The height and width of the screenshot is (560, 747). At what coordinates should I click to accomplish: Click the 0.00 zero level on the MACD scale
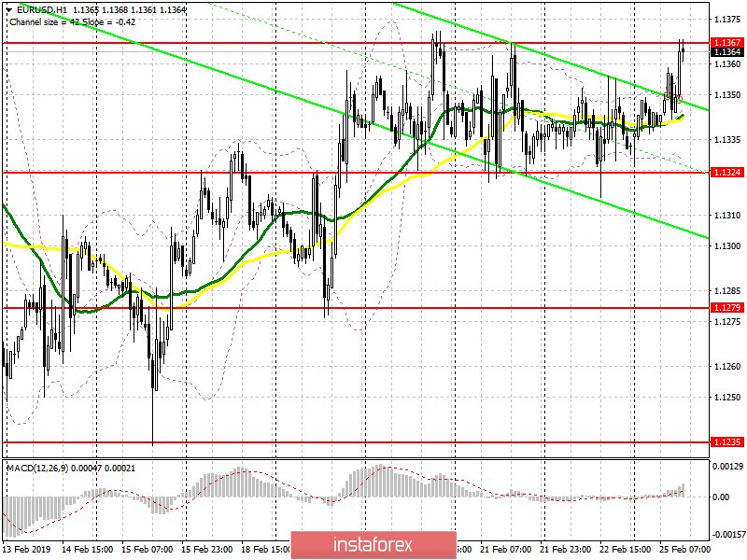(x=721, y=497)
